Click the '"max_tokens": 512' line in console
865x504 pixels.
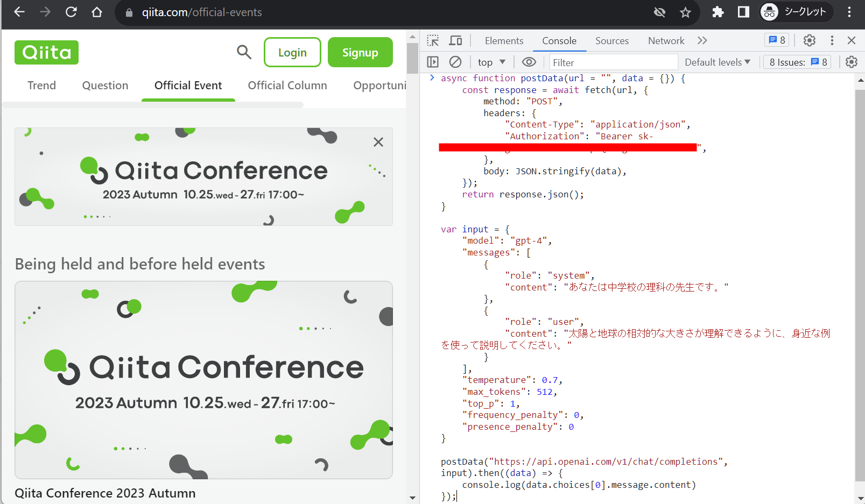point(510,392)
